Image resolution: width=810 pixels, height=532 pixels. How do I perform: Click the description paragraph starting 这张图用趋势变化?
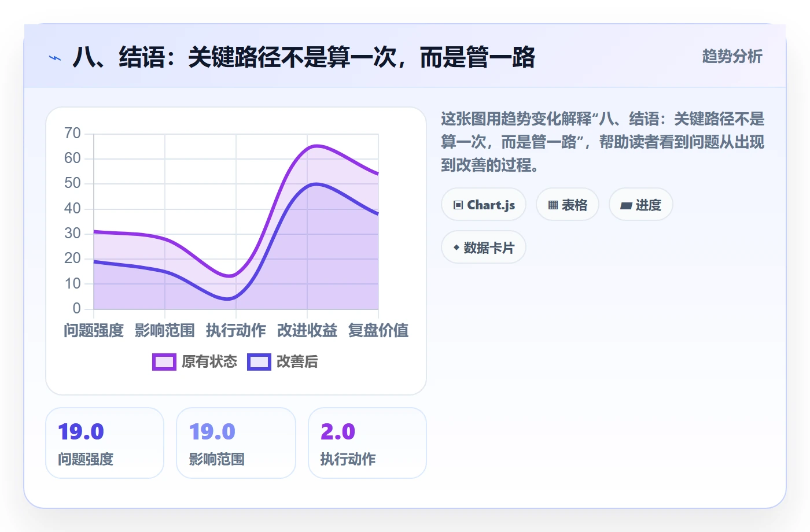click(603, 142)
